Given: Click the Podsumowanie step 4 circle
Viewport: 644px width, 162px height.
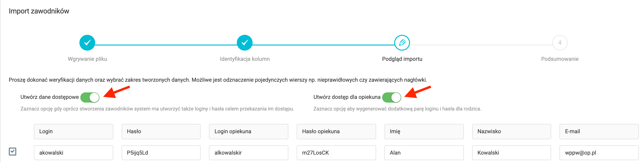Looking at the screenshot, I should (559, 43).
